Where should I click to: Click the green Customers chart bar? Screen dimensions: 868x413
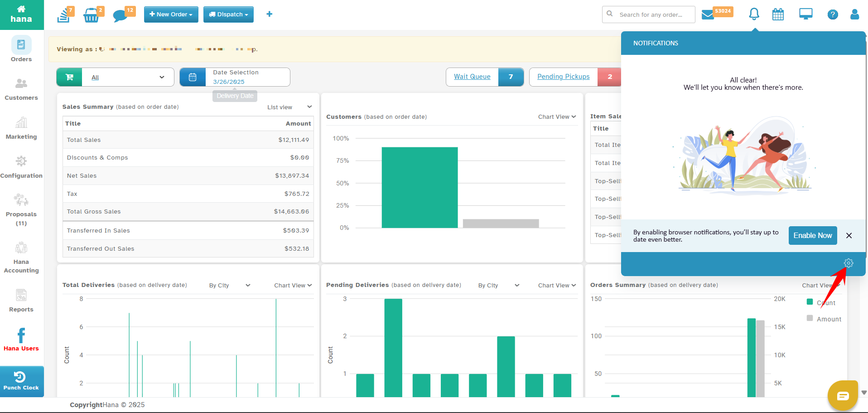tap(420, 187)
